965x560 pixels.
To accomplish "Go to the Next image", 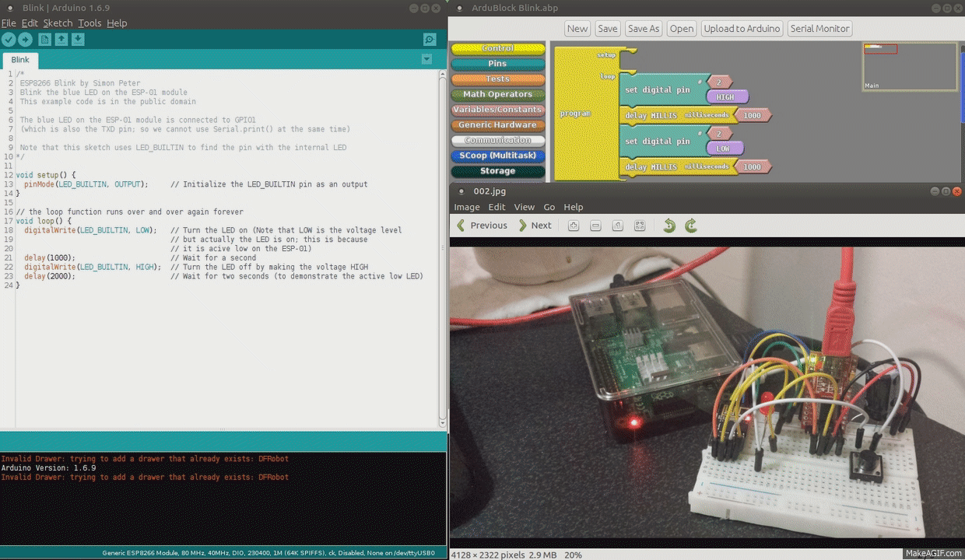I will (x=535, y=226).
